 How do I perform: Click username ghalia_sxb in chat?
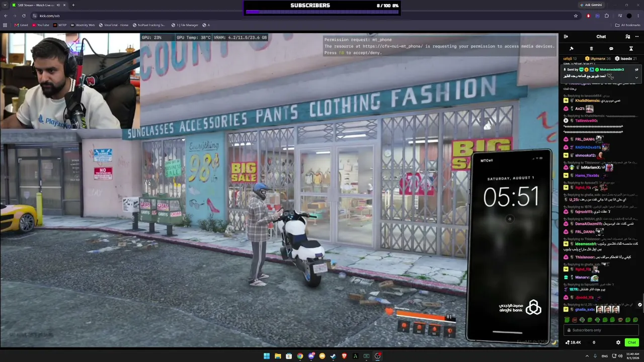pos(585,310)
